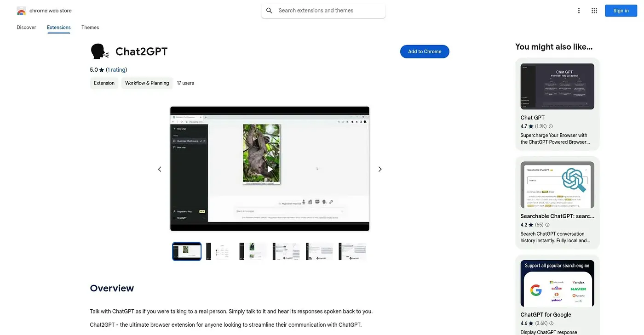
Task: Click info icon next to Searchable ChatGPT rating
Action: click(x=548, y=225)
